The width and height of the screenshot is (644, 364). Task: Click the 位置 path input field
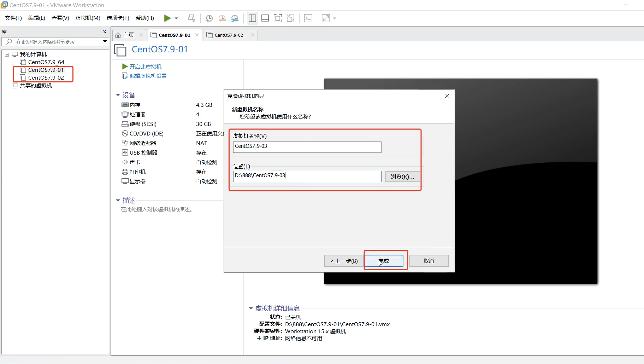[x=307, y=176]
